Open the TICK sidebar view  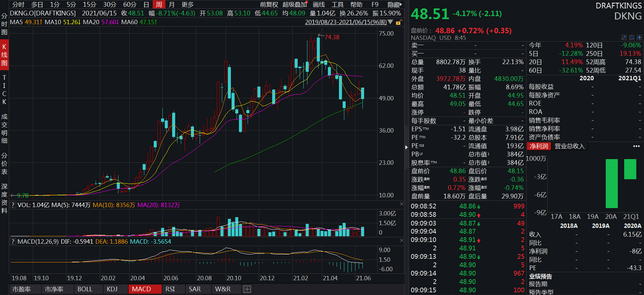click(x=4, y=90)
